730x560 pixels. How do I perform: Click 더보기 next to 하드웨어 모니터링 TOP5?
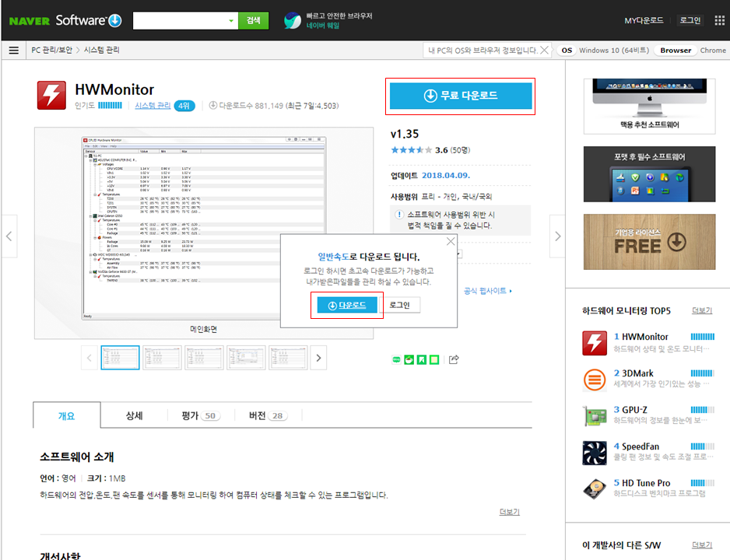tap(702, 310)
